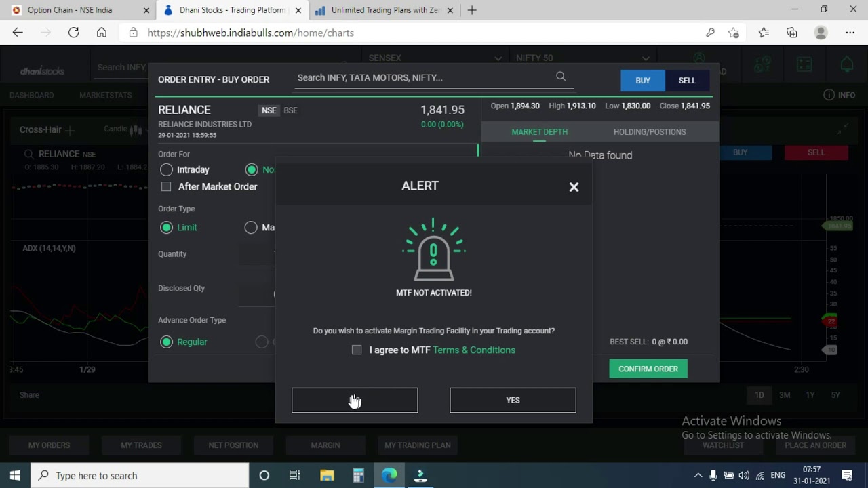
Task: Click the lock site info icon
Action: 133,33
